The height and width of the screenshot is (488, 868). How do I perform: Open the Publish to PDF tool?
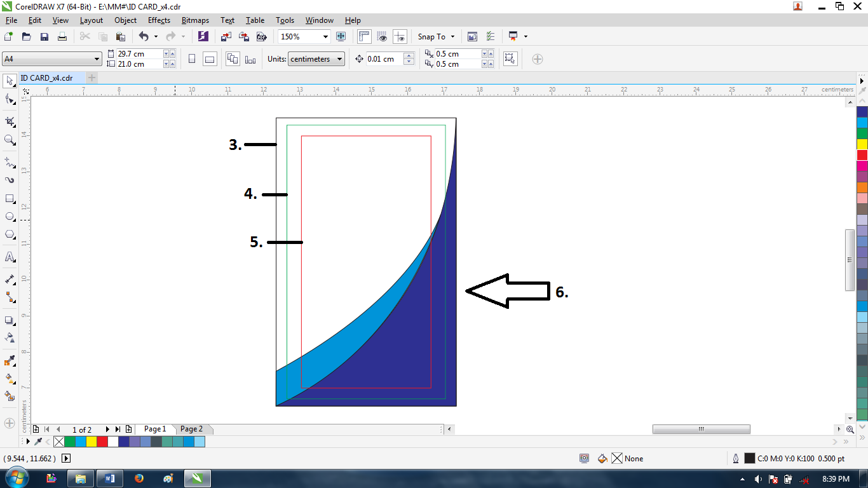pyautogui.click(x=262, y=36)
